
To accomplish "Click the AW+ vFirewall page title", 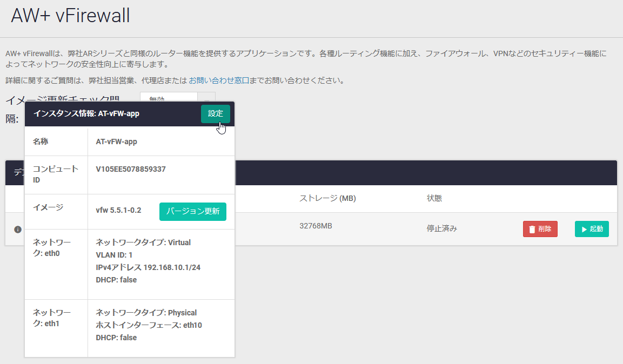I will click(70, 16).
